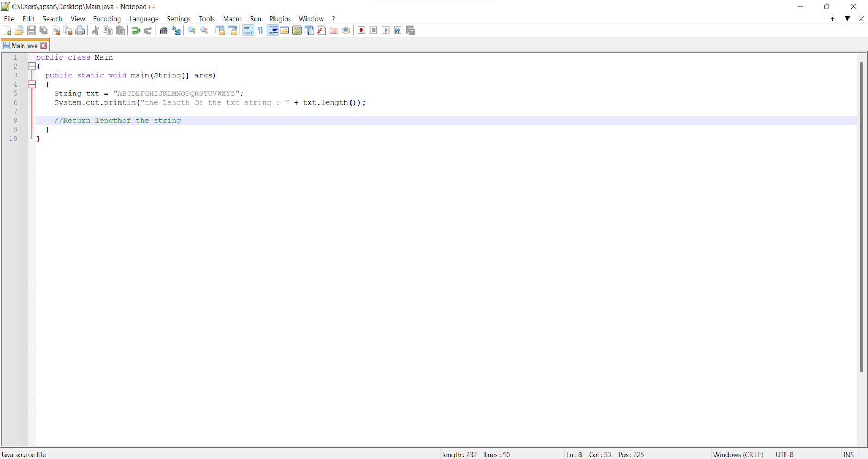Image resolution: width=868 pixels, height=459 pixels.
Task: Close the Main.java tab with its red X
Action: (x=44, y=46)
